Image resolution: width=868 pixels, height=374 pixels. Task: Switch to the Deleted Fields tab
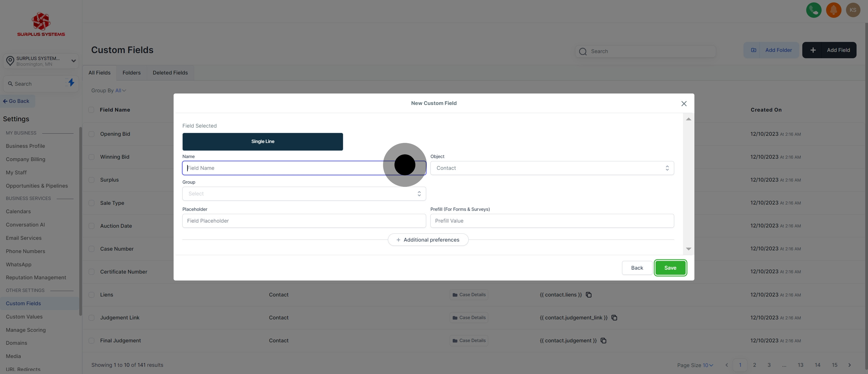170,73
